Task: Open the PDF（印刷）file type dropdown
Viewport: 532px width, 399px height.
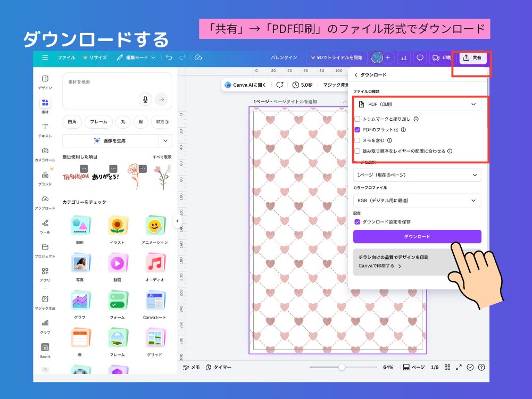Action: pyautogui.click(x=417, y=104)
